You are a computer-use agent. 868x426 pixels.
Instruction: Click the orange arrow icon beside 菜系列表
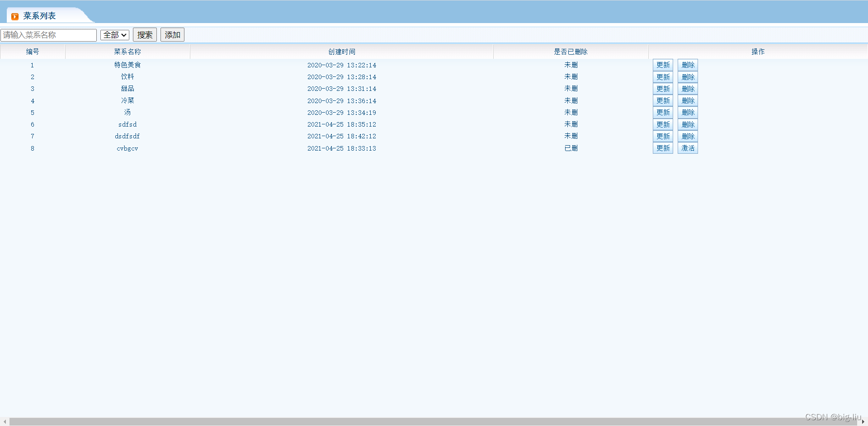(15, 16)
